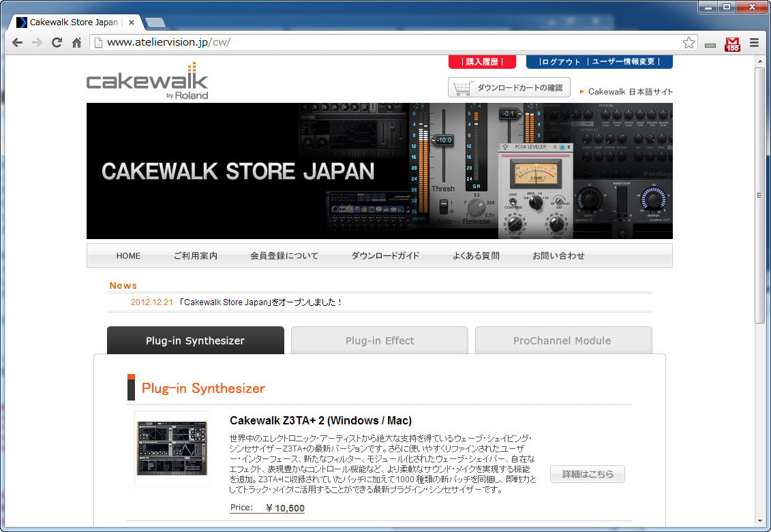Select the Plug-in Synthesizer tab
This screenshot has width=771, height=532.
(x=195, y=341)
